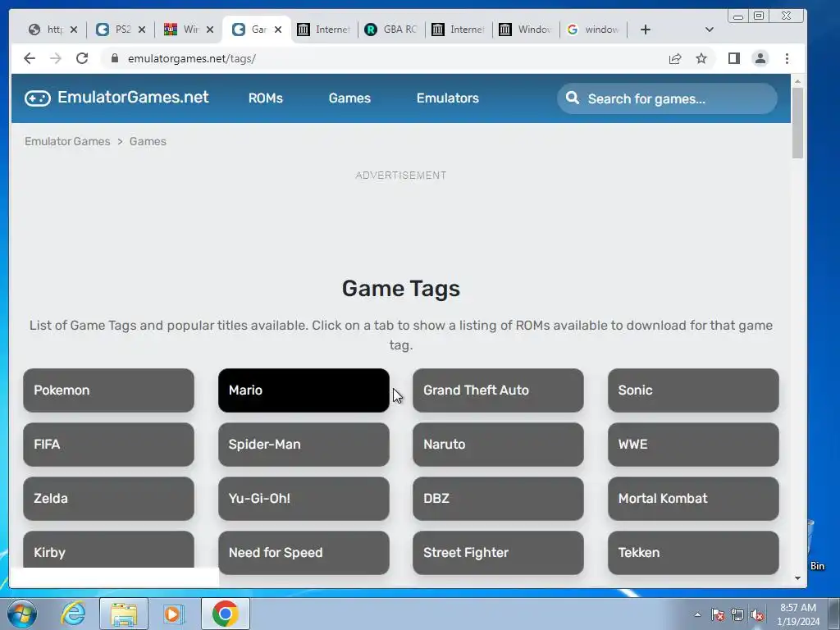
Task: Click the 'Emulator Games' breadcrumb link
Action: (67, 141)
